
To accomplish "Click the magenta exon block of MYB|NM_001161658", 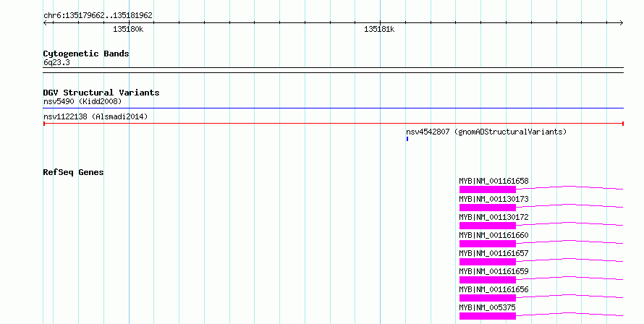I will (488, 189).
